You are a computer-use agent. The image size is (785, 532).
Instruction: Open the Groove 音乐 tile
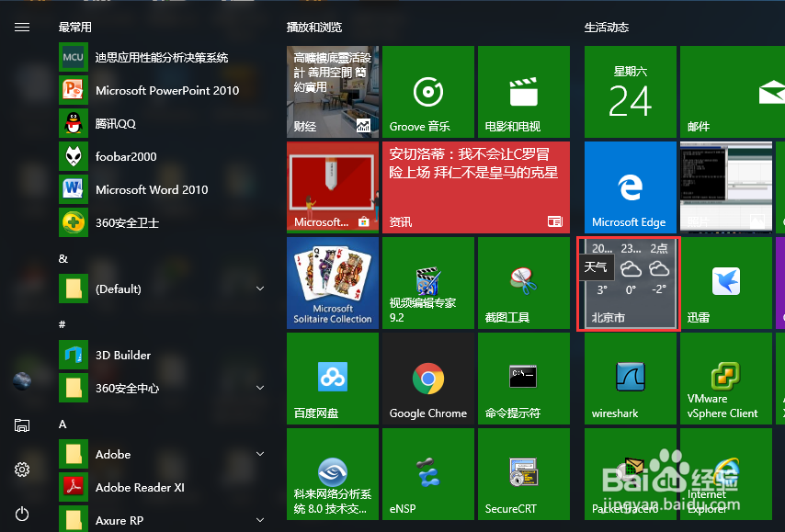(x=427, y=92)
